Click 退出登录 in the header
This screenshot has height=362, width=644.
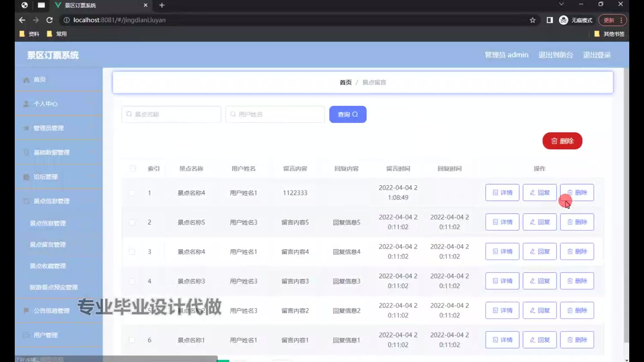(597, 55)
